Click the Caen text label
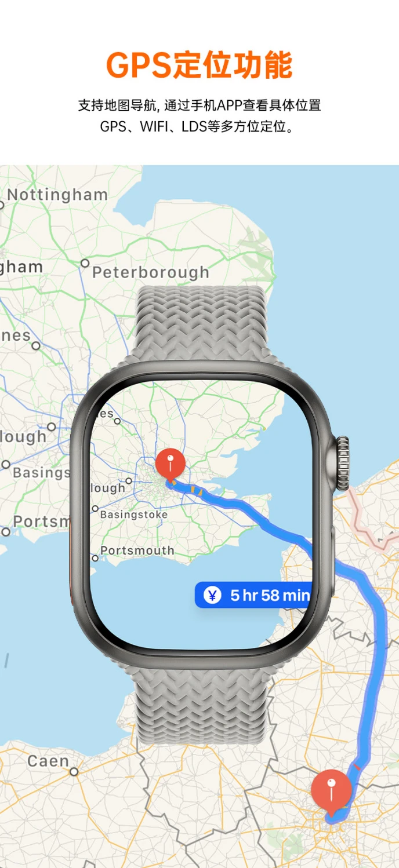This screenshot has width=399, height=868. click(48, 761)
